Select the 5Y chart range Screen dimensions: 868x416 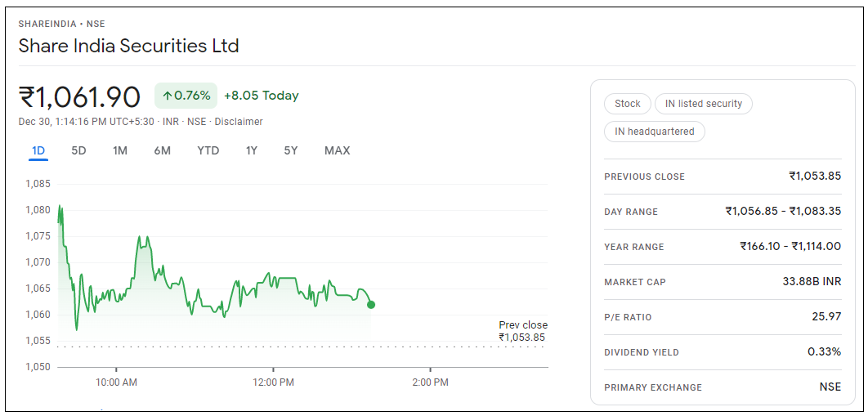click(291, 150)
